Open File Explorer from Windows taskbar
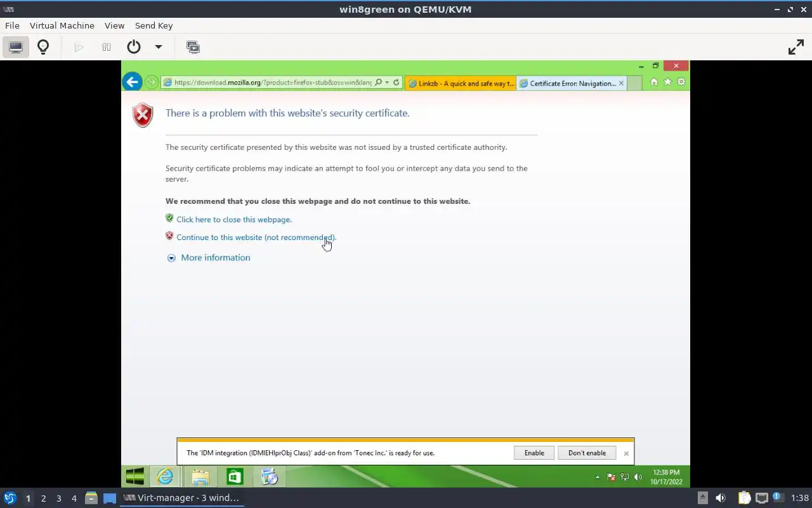The width and height of the screenshot is (812, 508). click(200, 476)
